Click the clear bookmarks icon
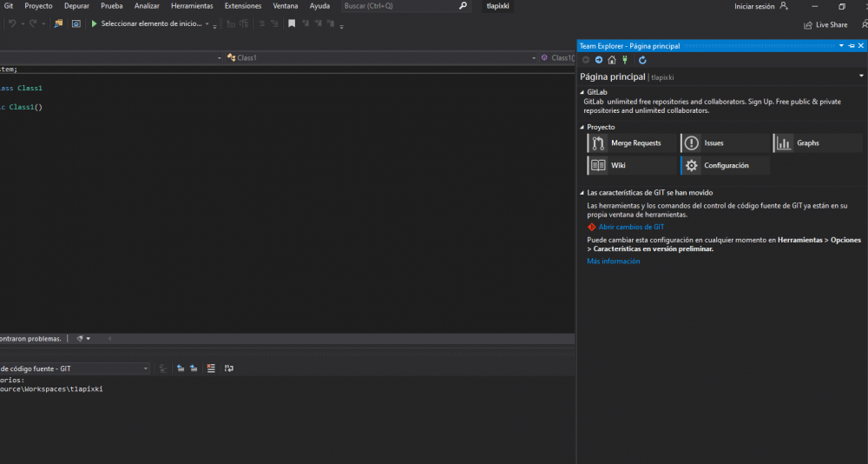This screenshot has width=868, height=464. click(331, 23)
